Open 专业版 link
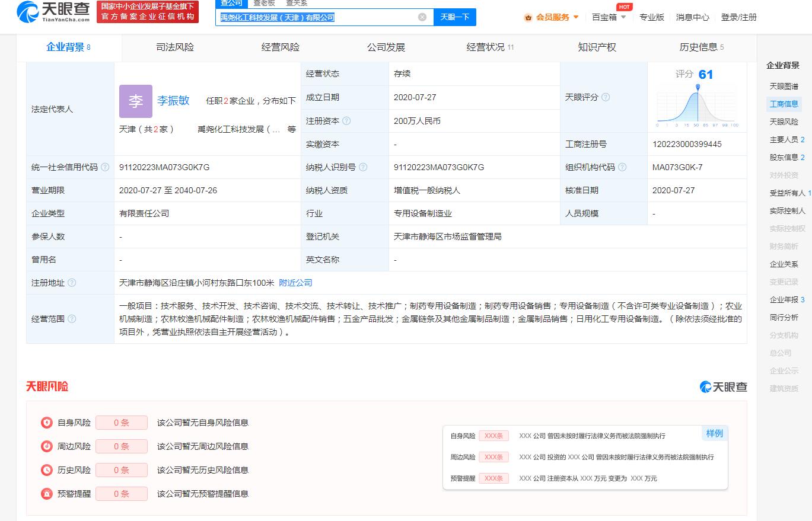Screen dimensions: 812x521 (x=651, y=17)
